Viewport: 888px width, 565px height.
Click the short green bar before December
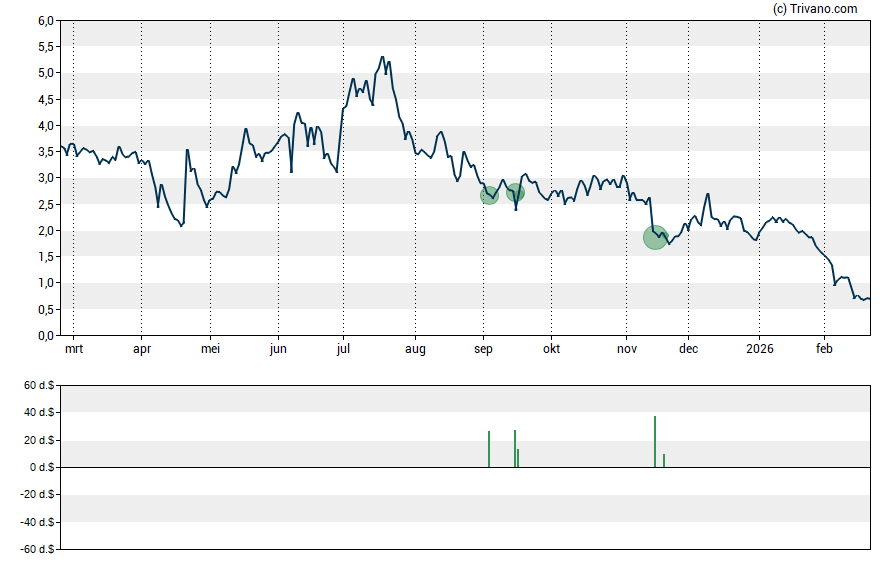(664, 460)
